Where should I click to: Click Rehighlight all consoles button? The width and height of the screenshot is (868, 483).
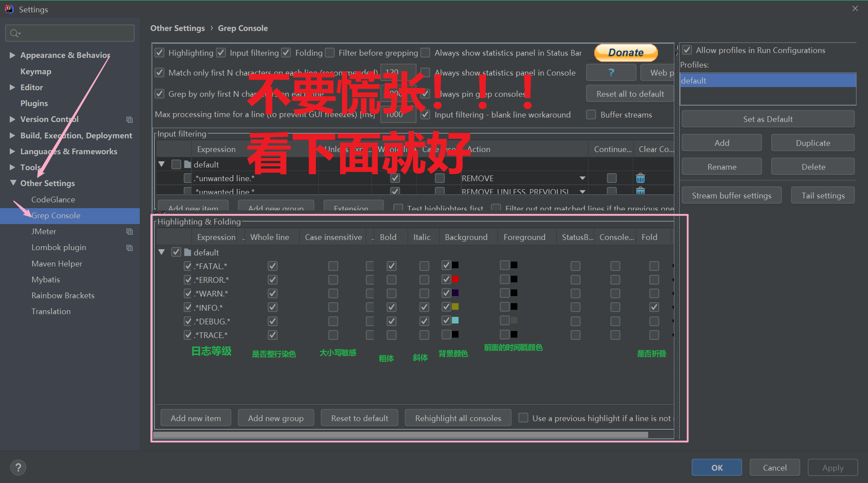point(458,418)
